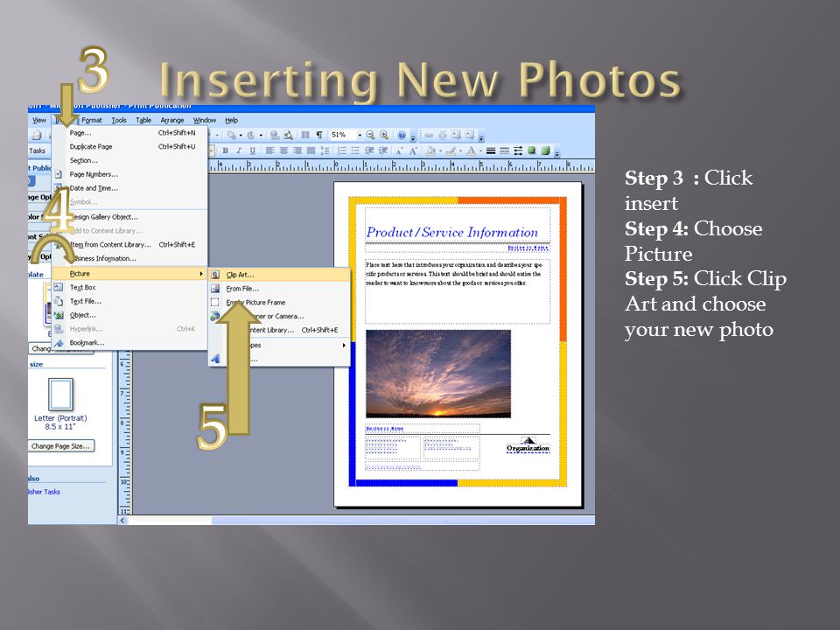Open the Format menu

coord(92,120)
